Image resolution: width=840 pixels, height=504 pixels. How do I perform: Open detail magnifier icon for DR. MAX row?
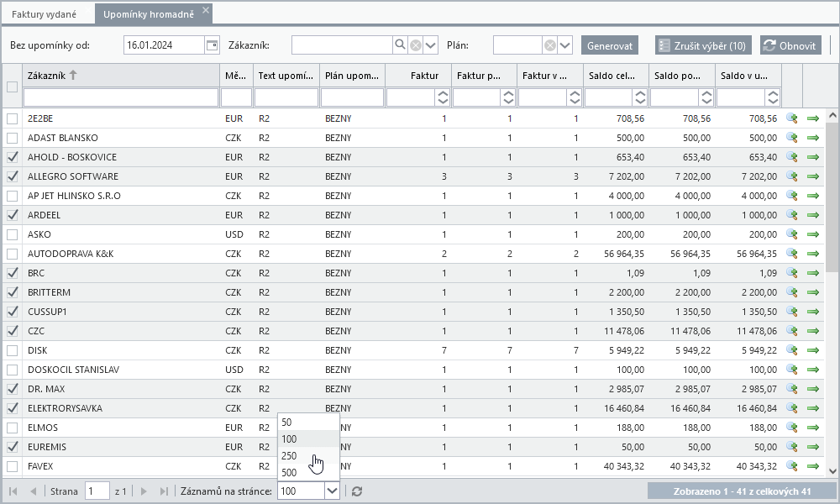792,388
